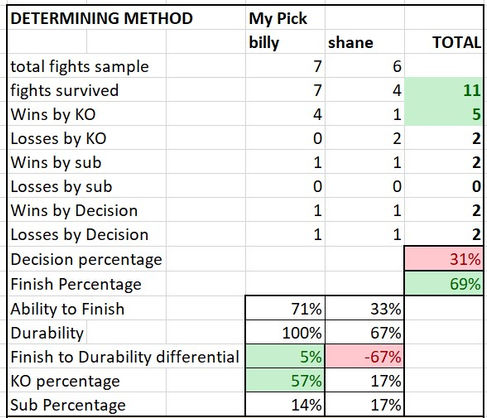Select shane's Sub Percentage 17% cell
This screenshot has width=487, height=418.
(364, 404)
